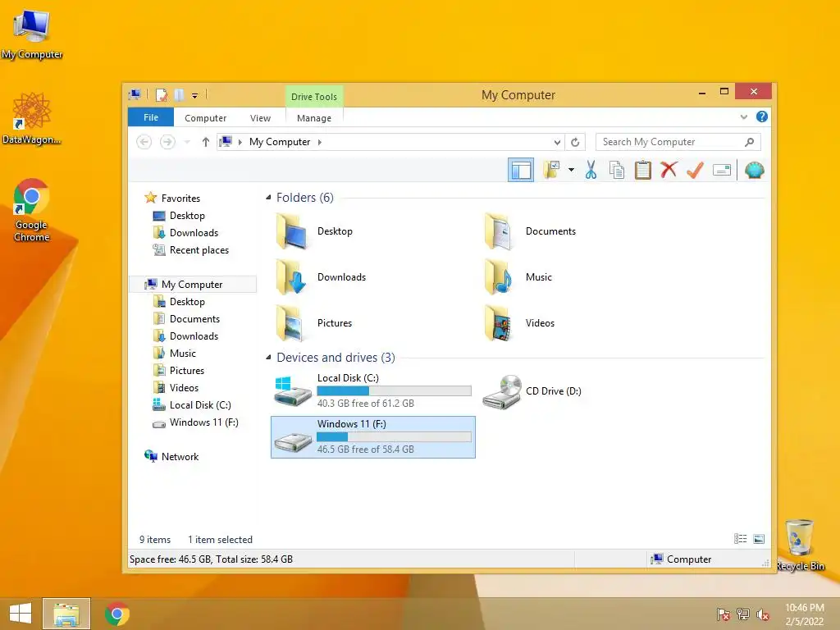Click the muted volume tray icon
Viewport: 840px width, 630px height.
762,614
